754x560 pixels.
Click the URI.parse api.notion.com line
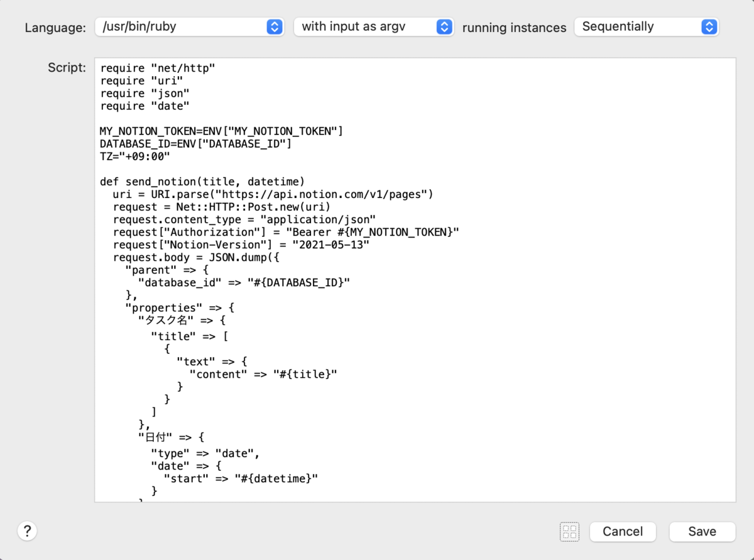(273, 194)
